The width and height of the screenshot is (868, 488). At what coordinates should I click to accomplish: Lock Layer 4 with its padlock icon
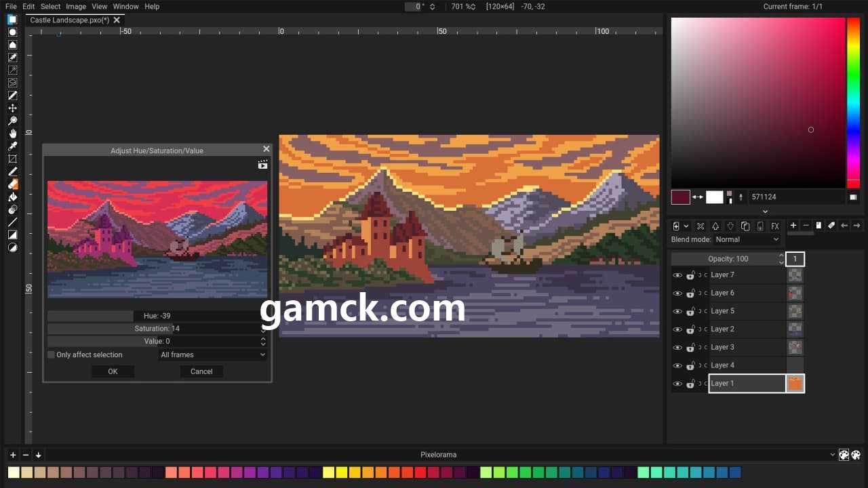690,365
